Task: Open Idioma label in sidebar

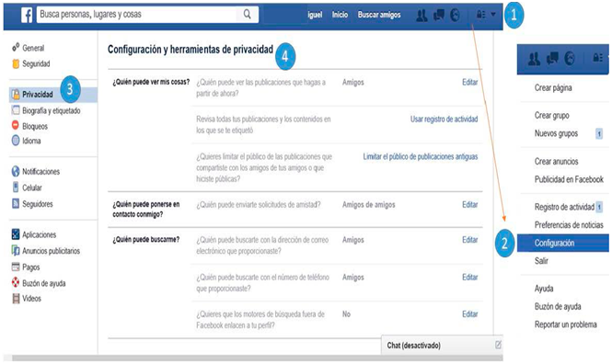Action: click(31, 141)
